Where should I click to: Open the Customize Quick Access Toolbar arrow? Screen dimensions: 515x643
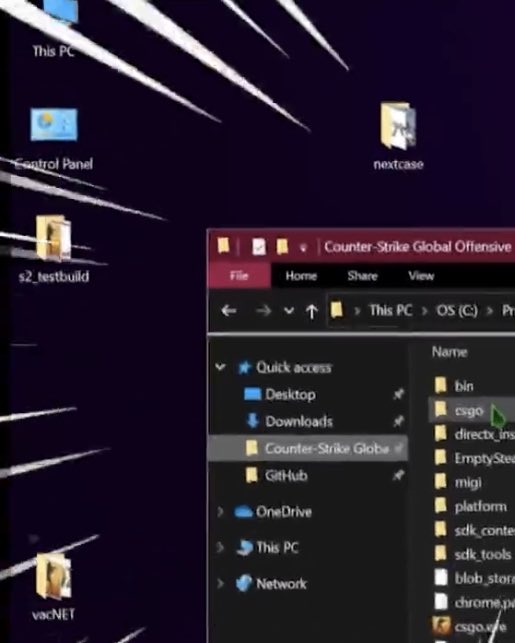tap(303, 248)
